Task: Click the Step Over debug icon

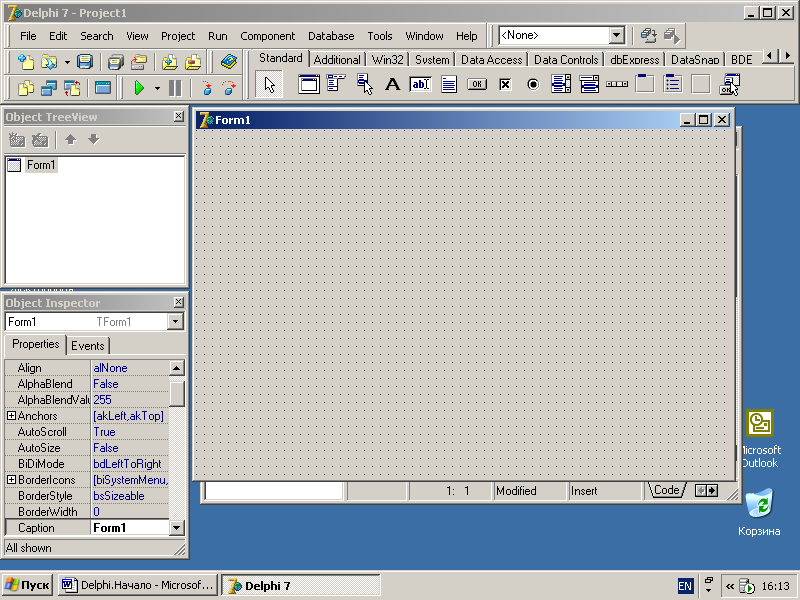Action: [x=230, y=88]
